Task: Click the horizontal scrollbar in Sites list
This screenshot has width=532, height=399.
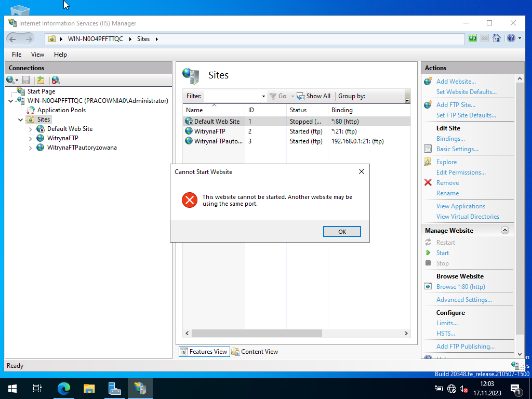Action: click(x=257, y=333)
